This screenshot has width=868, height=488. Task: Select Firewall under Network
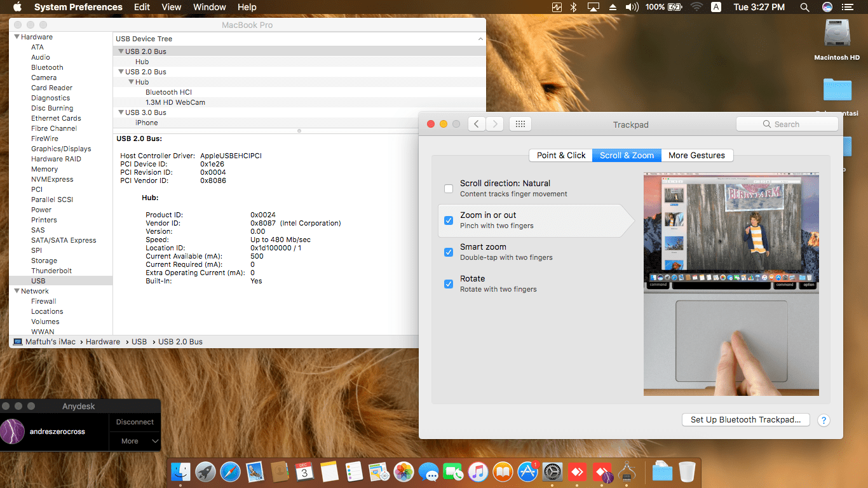[44, 301]
